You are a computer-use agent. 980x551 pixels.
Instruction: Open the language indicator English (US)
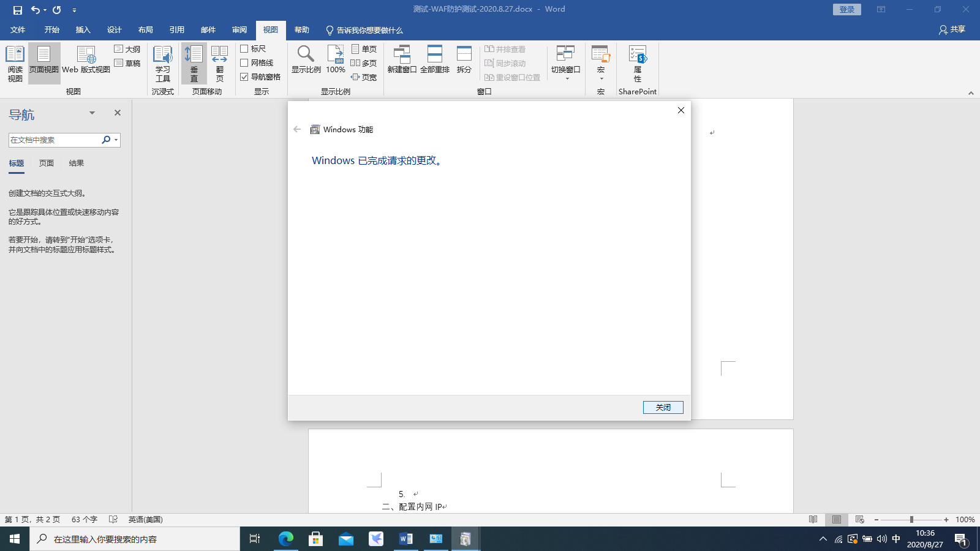(x=145, y=519)
